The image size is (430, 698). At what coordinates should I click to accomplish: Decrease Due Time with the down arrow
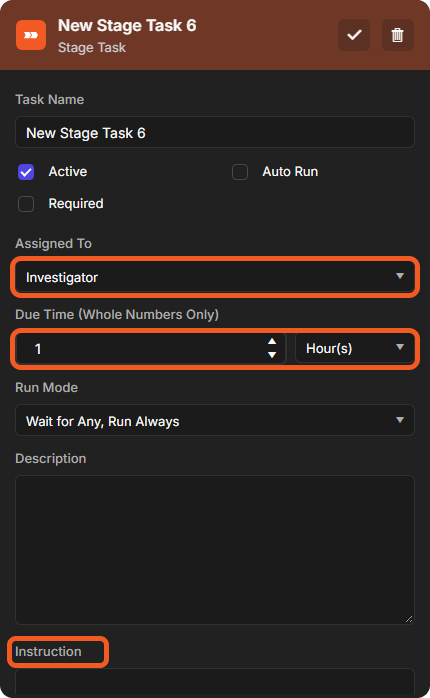pos(272,355)
